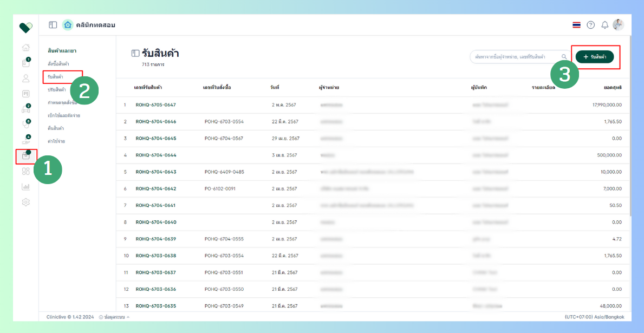
Task: Open receipt ROHQ-6705-0647
Action: coord(155,105)
